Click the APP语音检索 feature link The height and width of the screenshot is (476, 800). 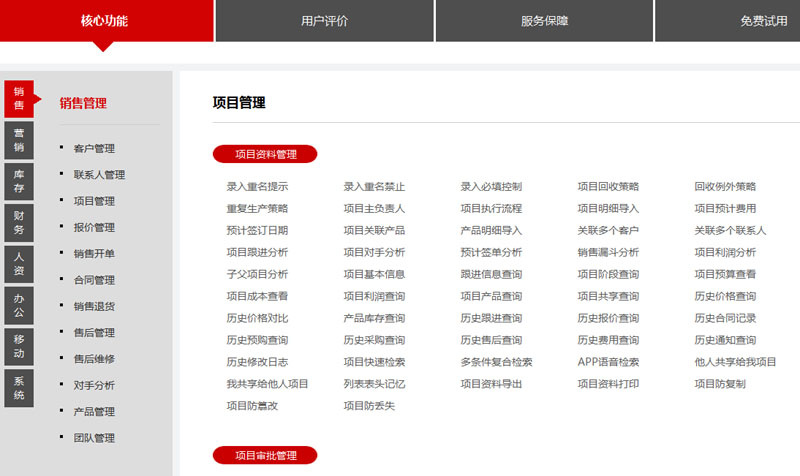(608, 362)
